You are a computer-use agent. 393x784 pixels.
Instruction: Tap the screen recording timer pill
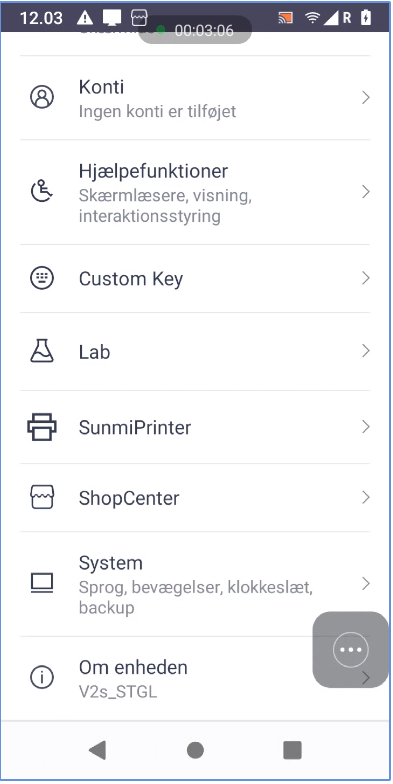click(195, 30)
